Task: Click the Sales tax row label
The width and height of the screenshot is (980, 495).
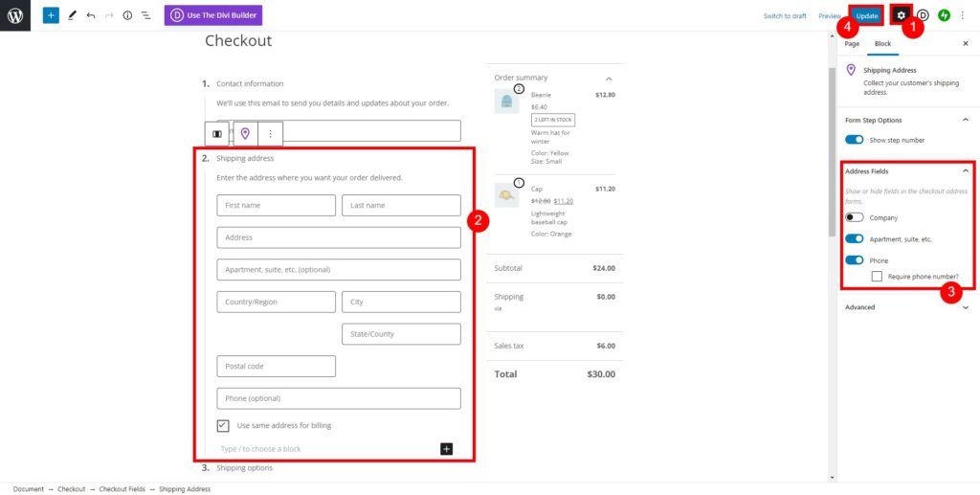Action: click(509, 346)
